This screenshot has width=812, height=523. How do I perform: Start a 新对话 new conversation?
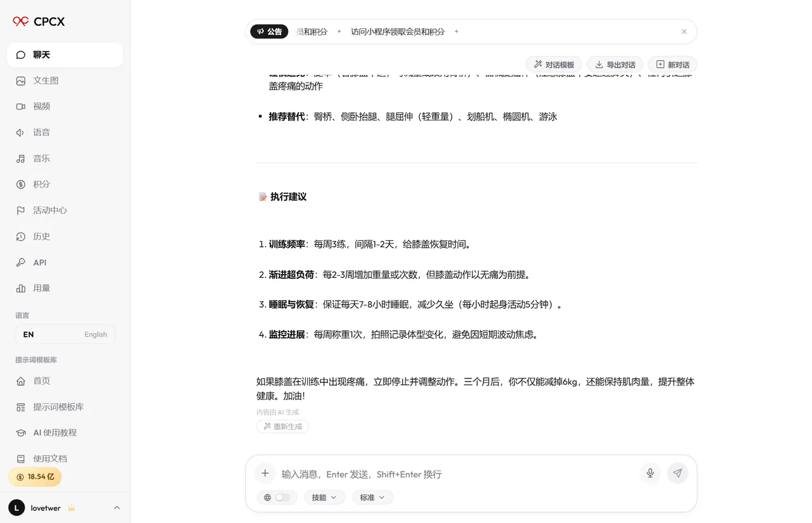tap(672, 65)
